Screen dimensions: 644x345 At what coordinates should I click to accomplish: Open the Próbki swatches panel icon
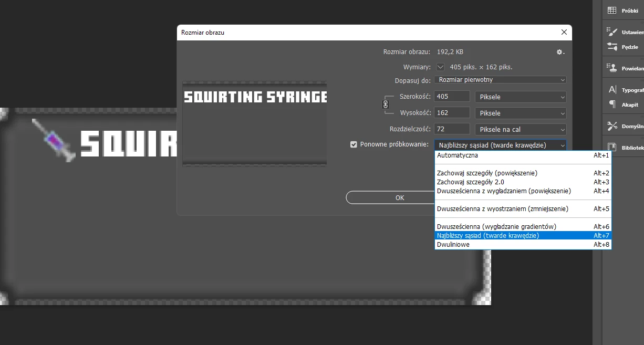tap(612, 11)
